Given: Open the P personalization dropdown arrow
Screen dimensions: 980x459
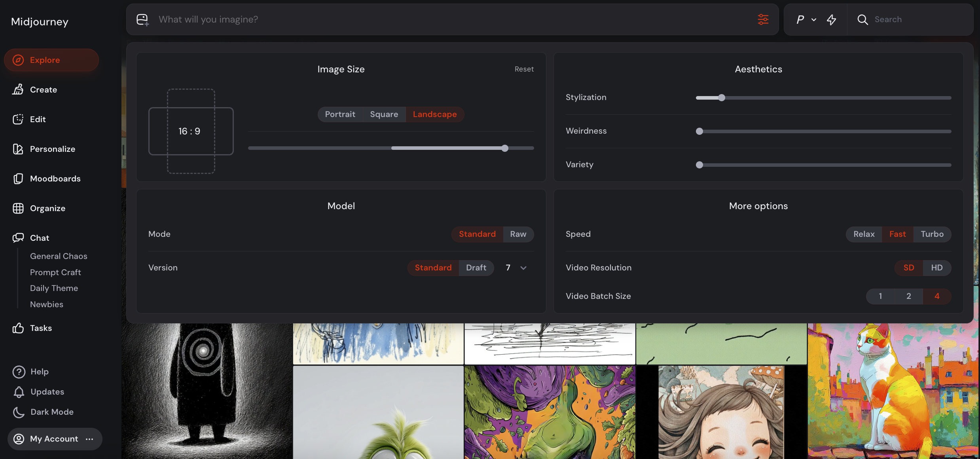Looking at the screenshot, I should click(x=814, y=19).
